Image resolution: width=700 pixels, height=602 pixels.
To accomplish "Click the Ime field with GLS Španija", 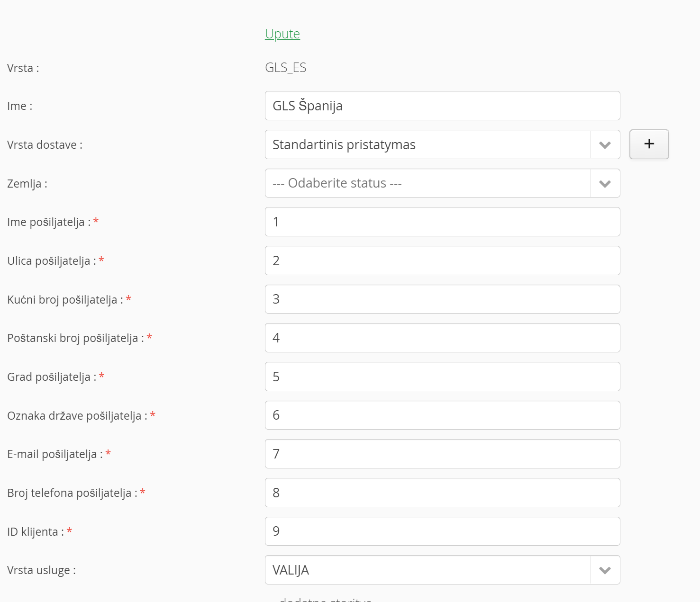I will pyautogui.click(x=442, y=106).
